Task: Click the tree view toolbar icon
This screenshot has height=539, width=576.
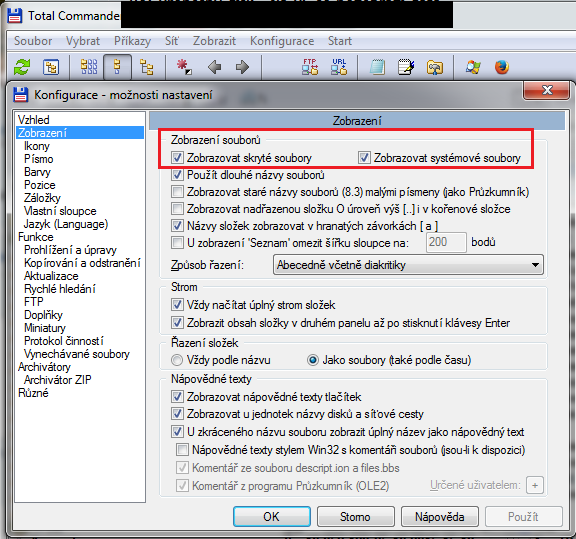Action: 147,68
